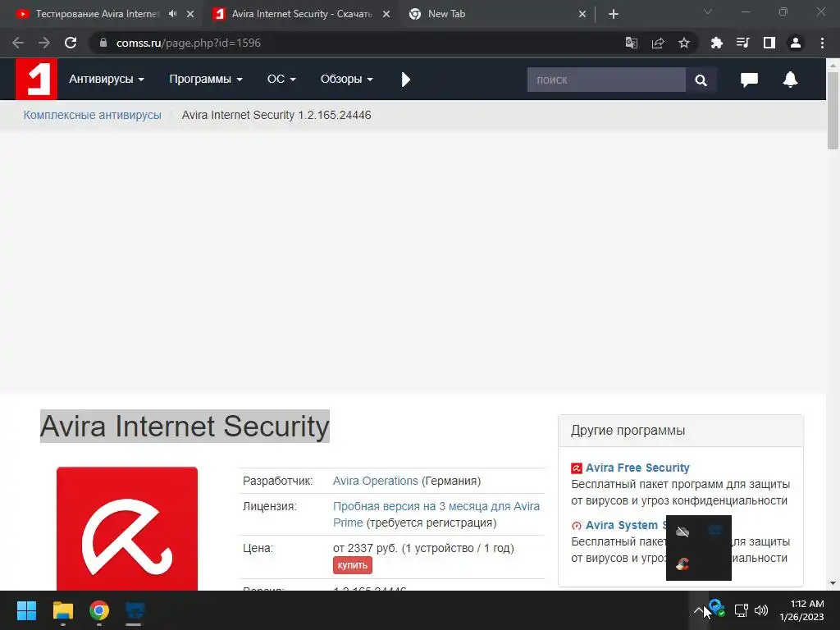Close the Тестирование Avira YouTube tab
The height and width of the screenshot is (630, 840).
coord(190,14)
